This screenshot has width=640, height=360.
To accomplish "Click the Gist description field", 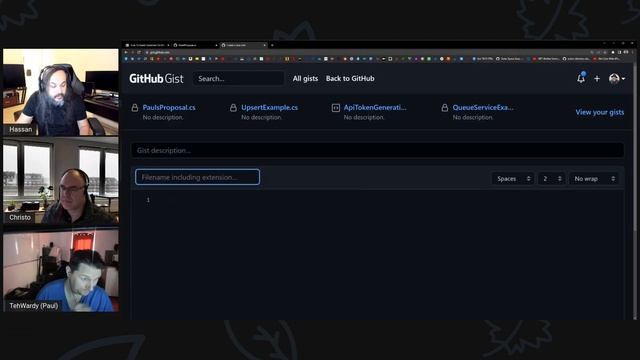I will 378,150.
